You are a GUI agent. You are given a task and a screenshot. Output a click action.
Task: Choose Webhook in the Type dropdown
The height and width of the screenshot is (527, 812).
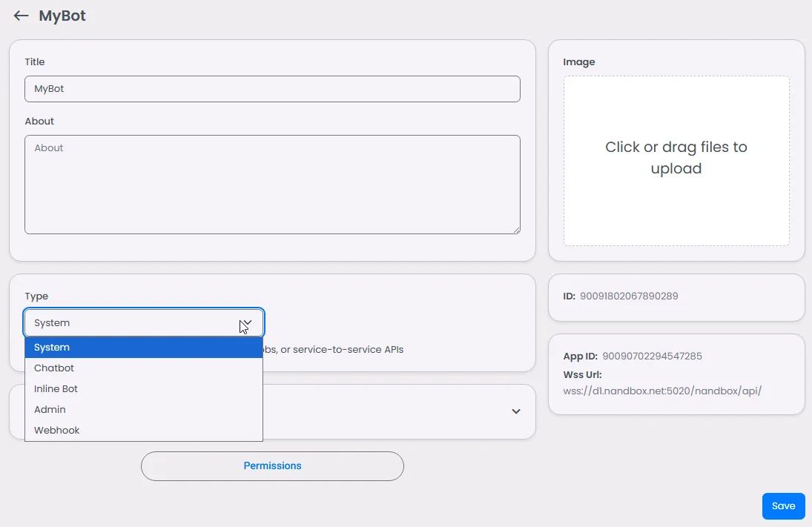(143, 430)
